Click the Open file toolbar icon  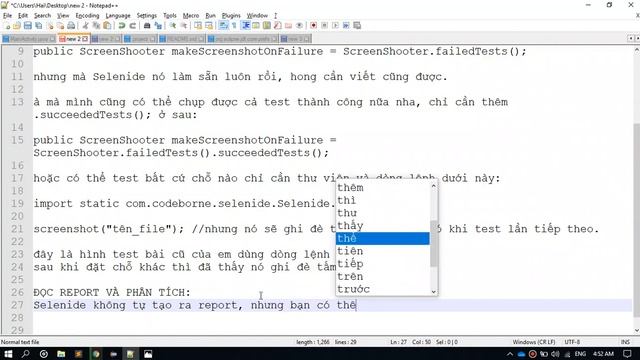[17, 26]
